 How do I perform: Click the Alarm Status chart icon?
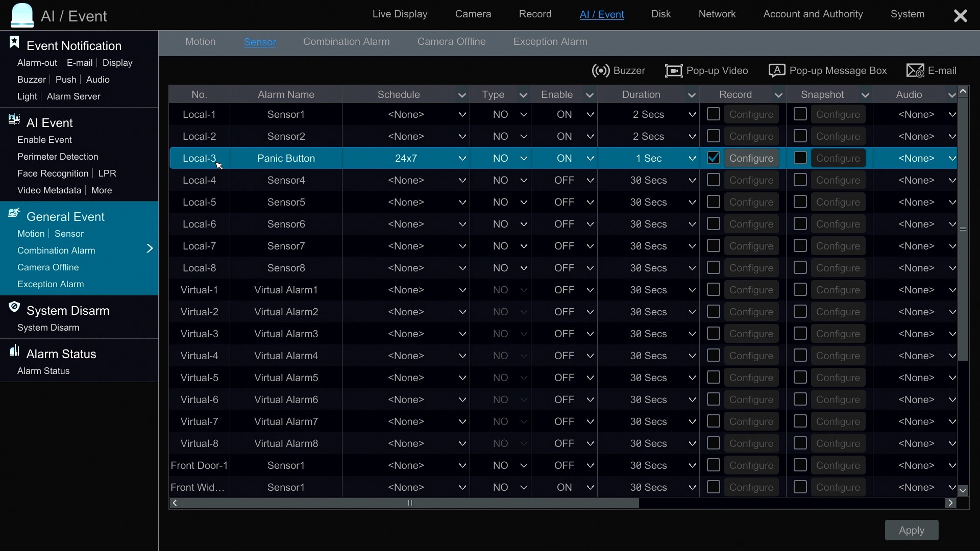coord(14,350)
